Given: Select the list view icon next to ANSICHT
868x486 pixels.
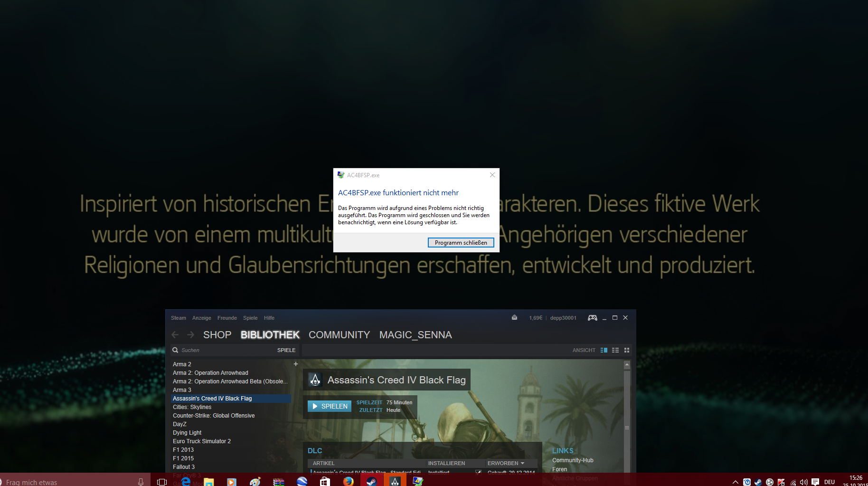Looking at the screenshot, I should [615, 350].
